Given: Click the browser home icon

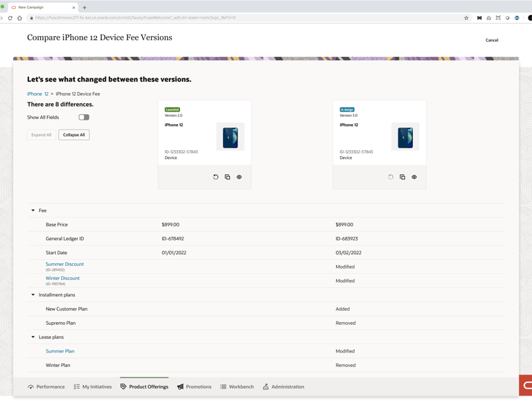Looking at the screenshot, I should [19, 18].
